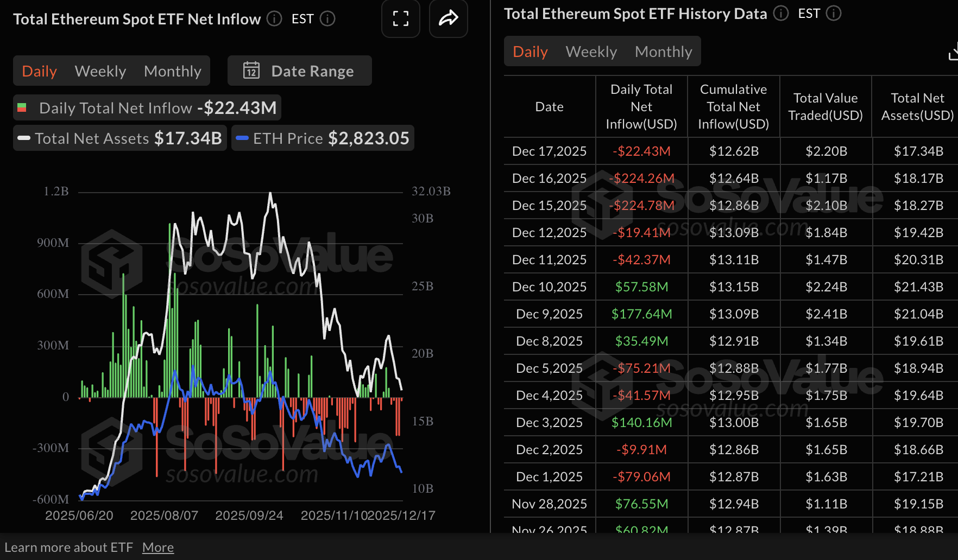Click the download icon above the history table
This screenshot has width=958, height=560.
click(953, 51)
